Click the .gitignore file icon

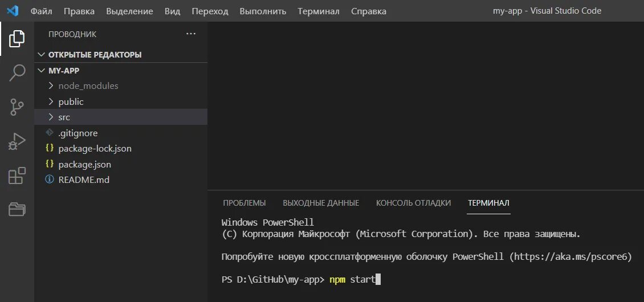click(50, 133)
